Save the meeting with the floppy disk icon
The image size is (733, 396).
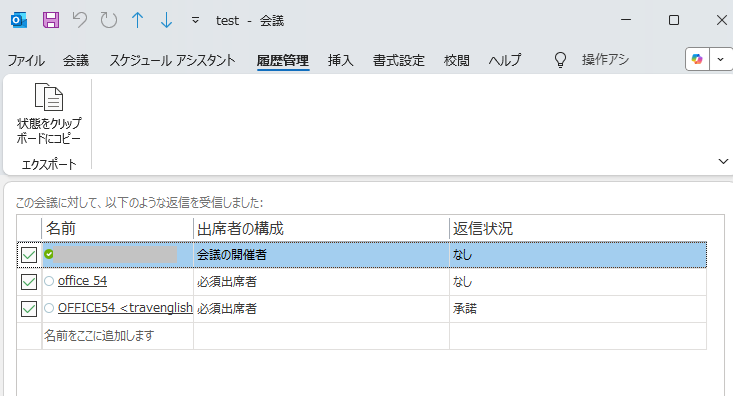coord(50,20)
